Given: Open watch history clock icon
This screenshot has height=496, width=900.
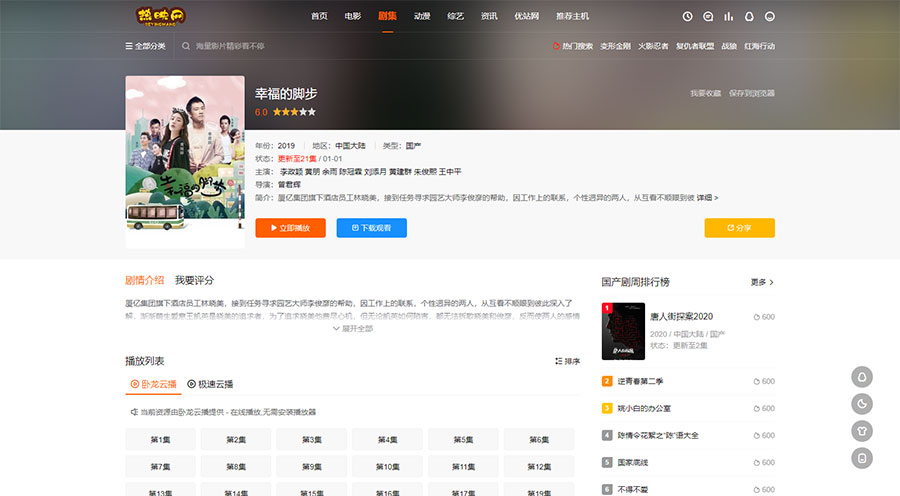Looking at the screenshot, I should (687, 16).
